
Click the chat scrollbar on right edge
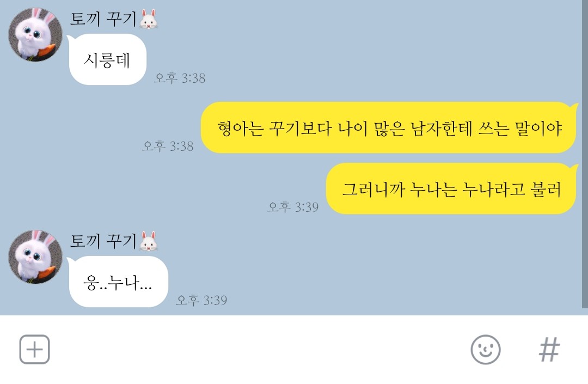[585, 154]
